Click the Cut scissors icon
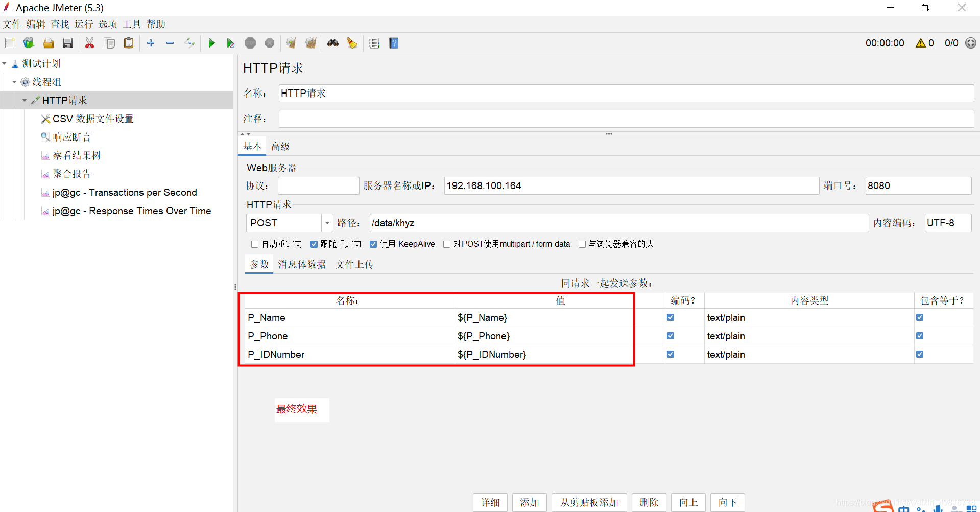This screenshot has width=980, height=512. click(x=90, y=43)
